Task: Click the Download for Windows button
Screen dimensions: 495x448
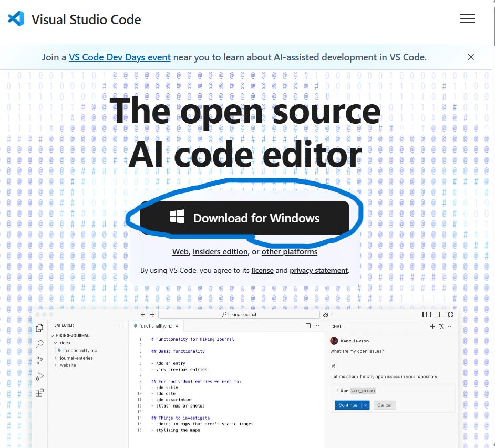Action: pyautogui.click(x=245, y=218)
